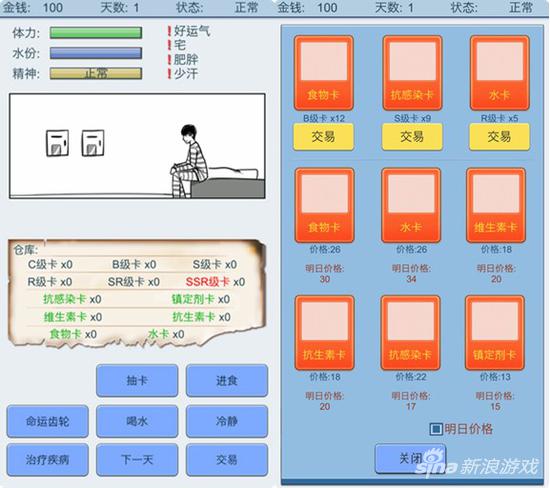Screen dimensions: 550x488
Task: Click the 食物卡 x0 warehouse entry
Action: 73,334
